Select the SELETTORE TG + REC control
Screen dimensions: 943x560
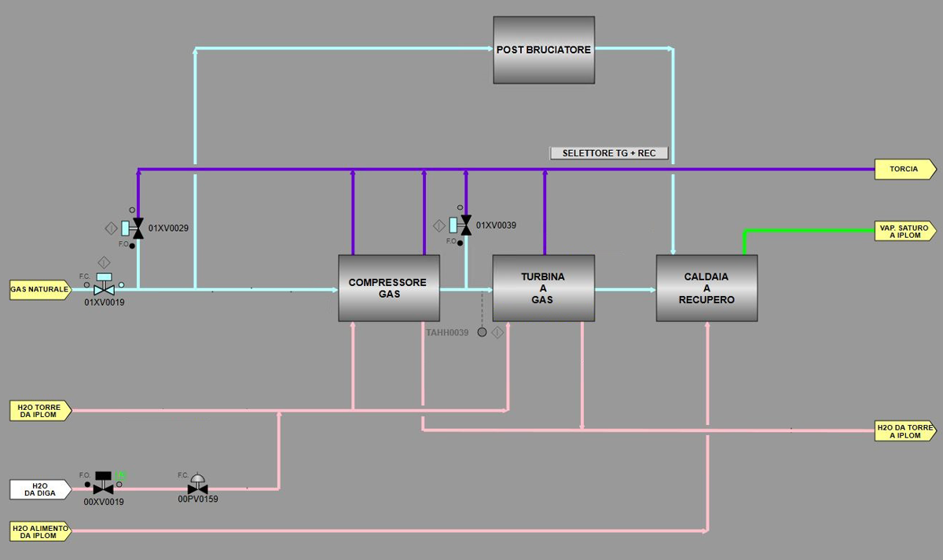[x=609, y=153]
